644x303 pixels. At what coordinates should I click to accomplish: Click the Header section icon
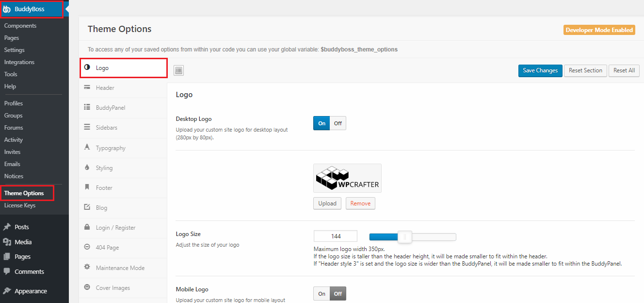tap(87, 87)
